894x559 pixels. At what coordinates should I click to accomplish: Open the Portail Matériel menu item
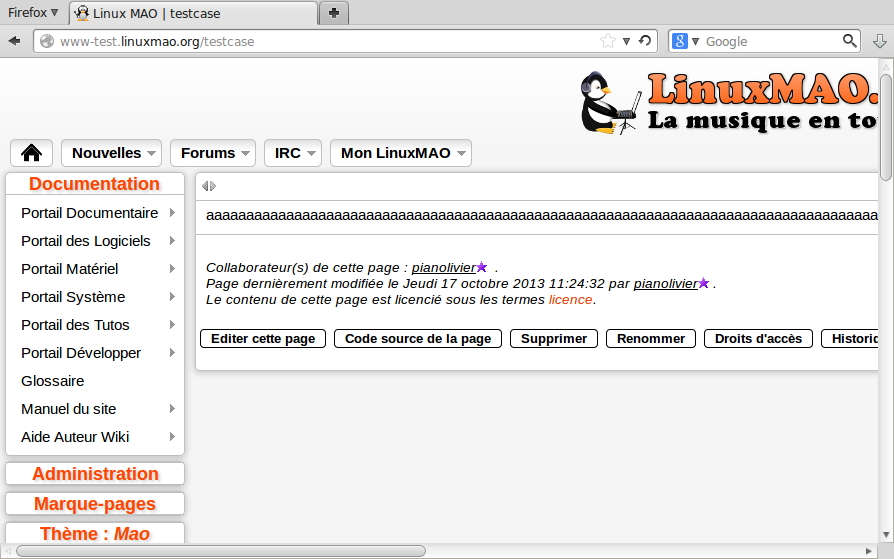(x=70, y=269)
